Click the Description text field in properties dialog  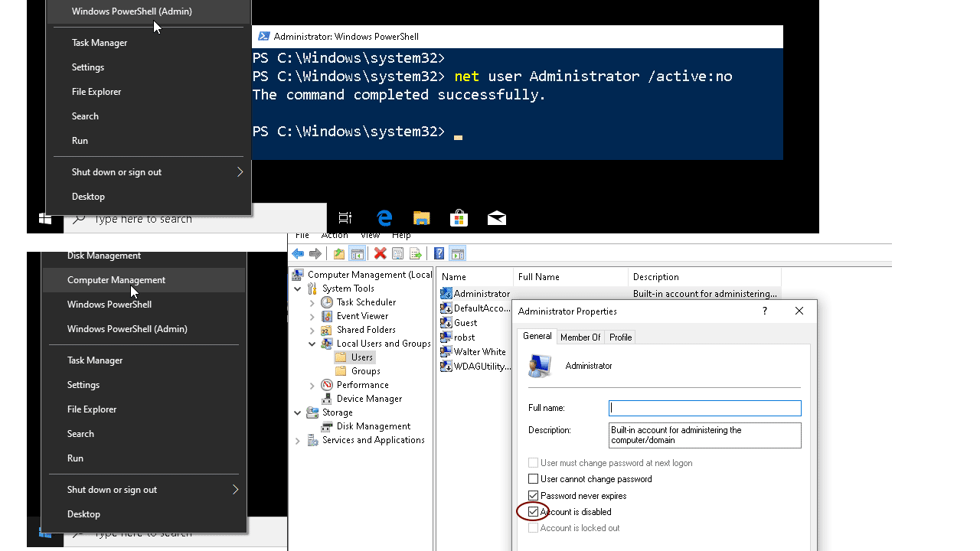coord(705,435)
